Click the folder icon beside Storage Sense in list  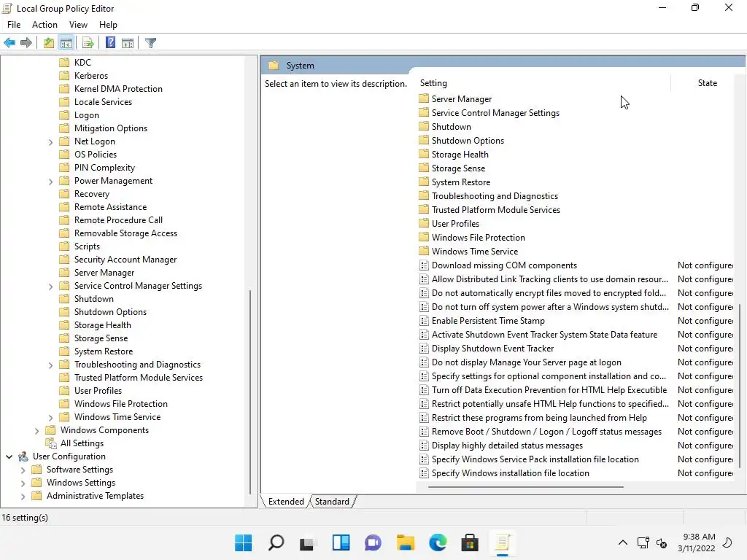(424, 168)
